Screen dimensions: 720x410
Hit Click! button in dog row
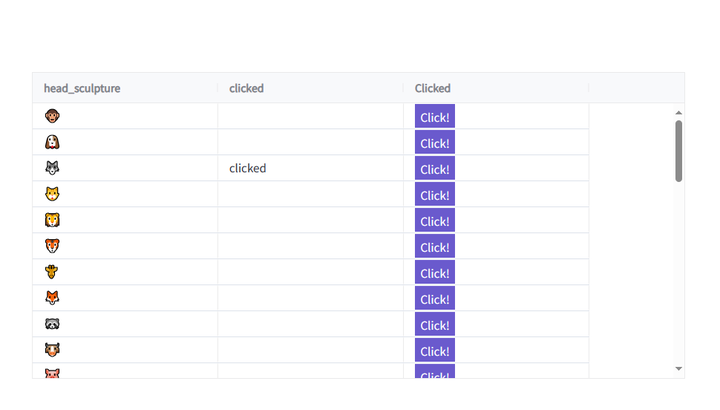click(435, 143)
